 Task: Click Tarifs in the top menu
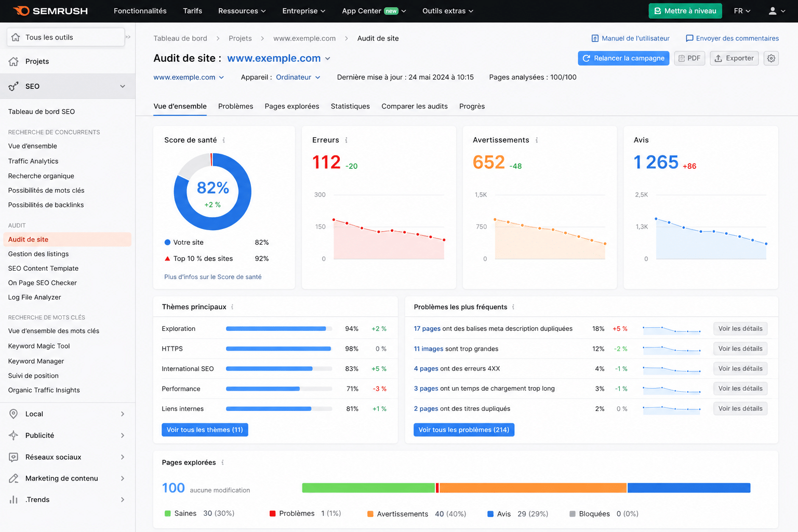point(192,11)
